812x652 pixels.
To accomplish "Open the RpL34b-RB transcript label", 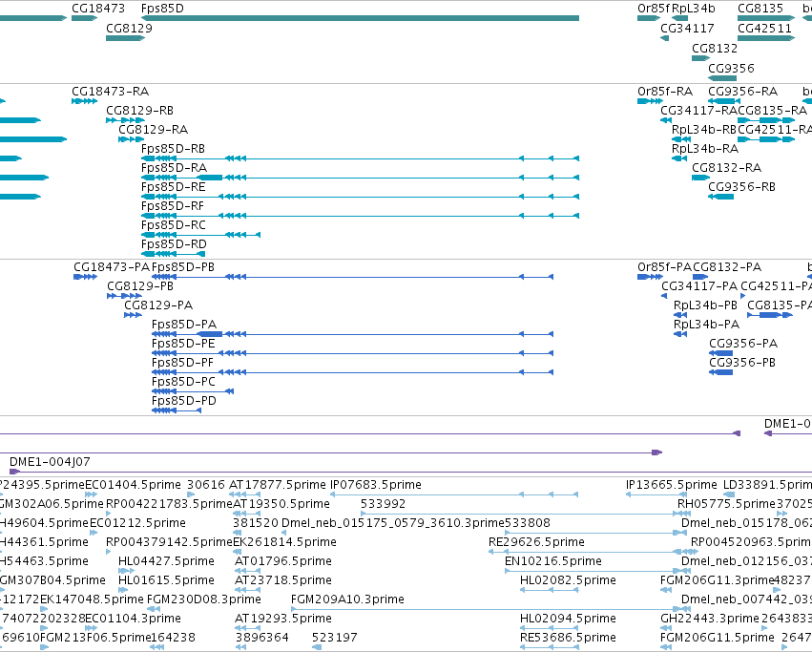I will coord(704,130).
